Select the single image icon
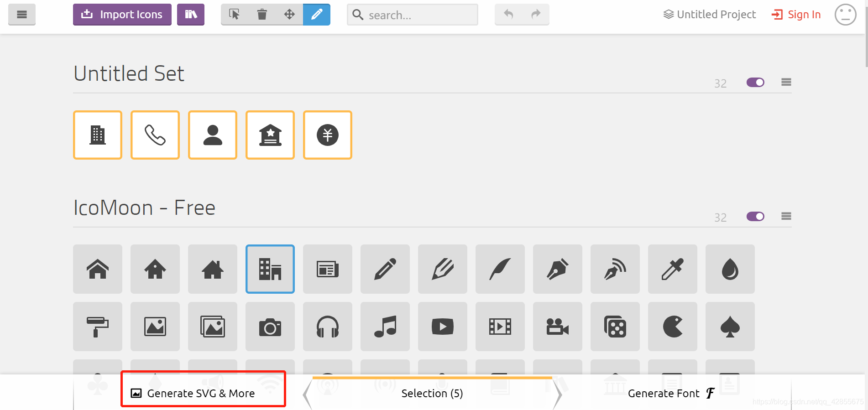The width and height of the screenshot is (868, 410). tap(155, 327)
